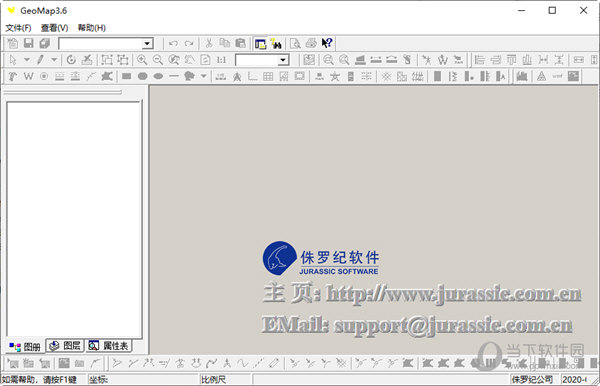This screenshot has height=386, width=600.
Task: Click the Save All stacked icon
Action: (45, 43)
